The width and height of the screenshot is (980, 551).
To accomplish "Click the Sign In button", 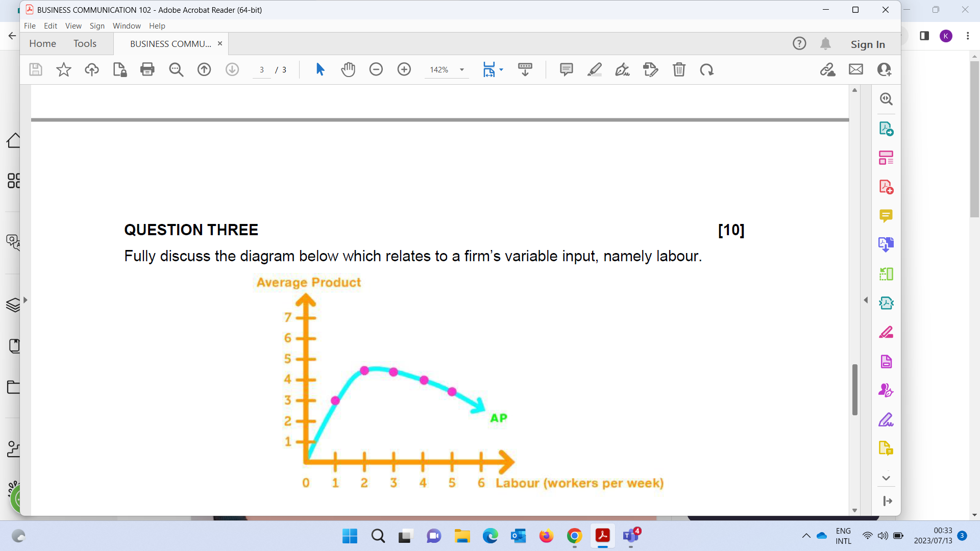I will [x=868, y=44].
